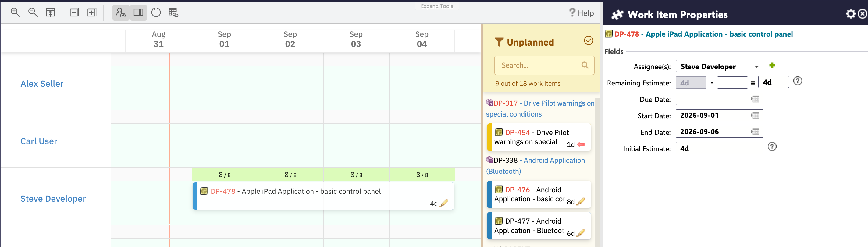Viewport: 868px width, 247px height.
Task: Select DP-477 Android Bluetooth card
Action: click(539, 226)
